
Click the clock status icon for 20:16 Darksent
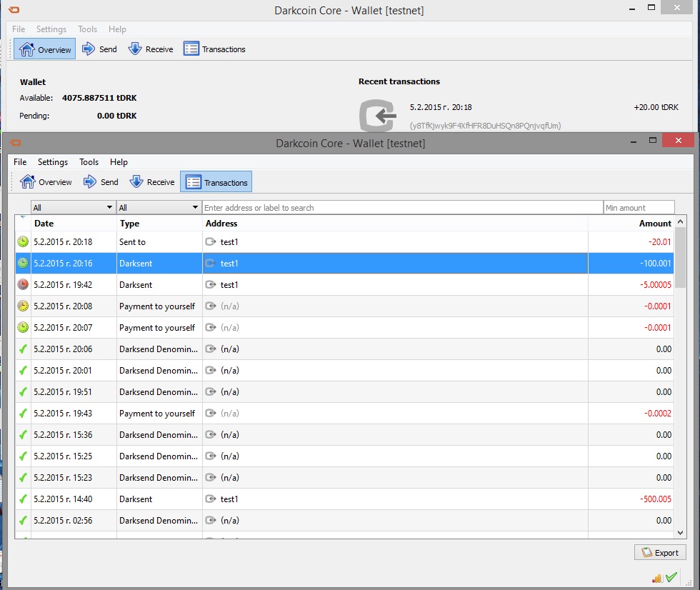23,264
